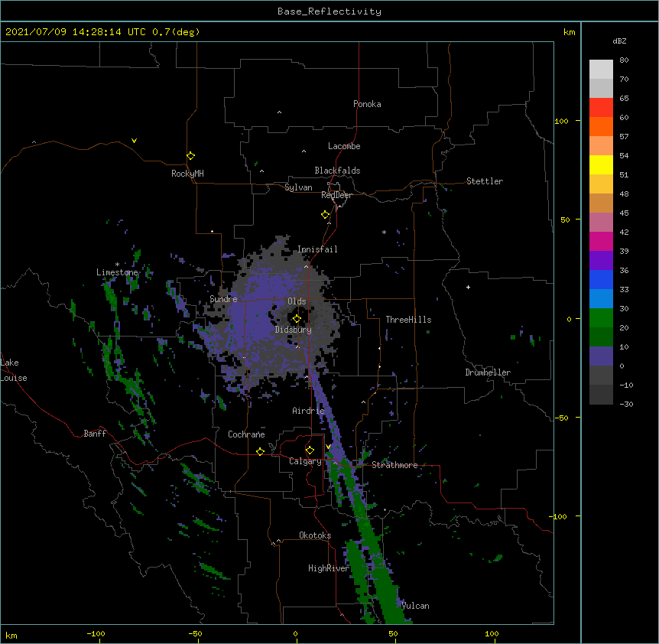Select the light blue 30-33 dBZ swatch

[601, 299]
